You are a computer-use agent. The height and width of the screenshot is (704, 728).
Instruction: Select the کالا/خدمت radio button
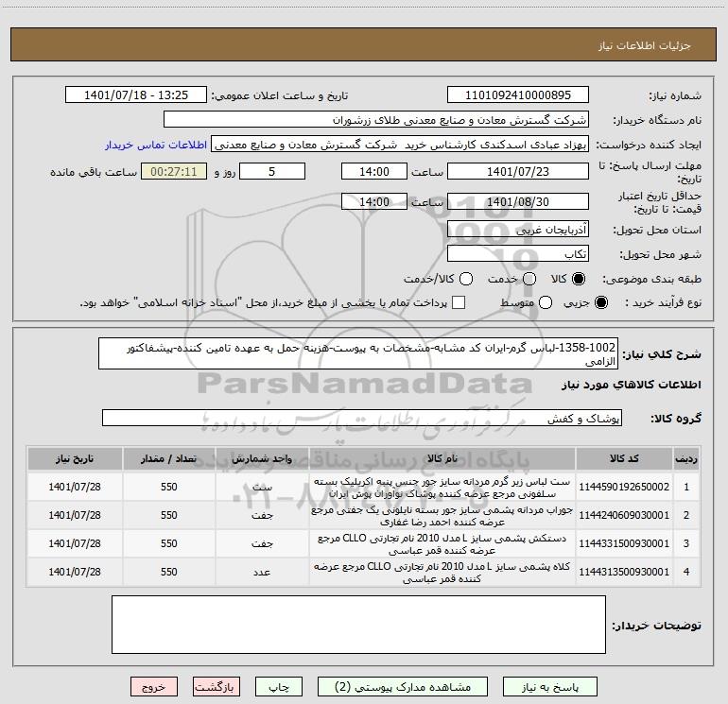pyautogui.click(x=466, y=279)
